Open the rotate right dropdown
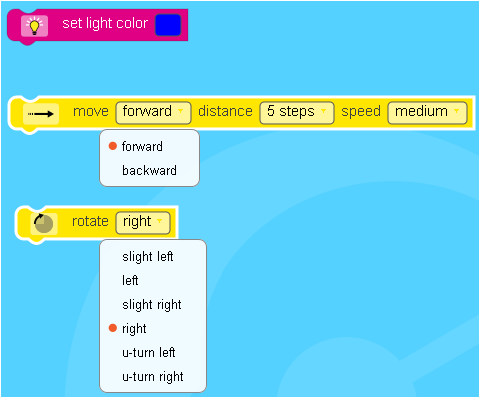The width and height of the screenshot is (479, 397). tap(143, 223)
